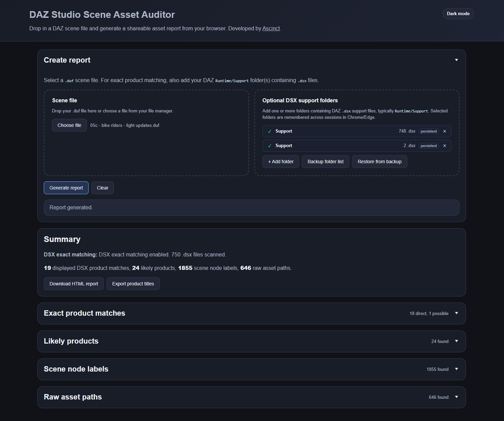Click the '748 .dsx' file count
This screenshot has height=421, width=504.
[407, 131]
